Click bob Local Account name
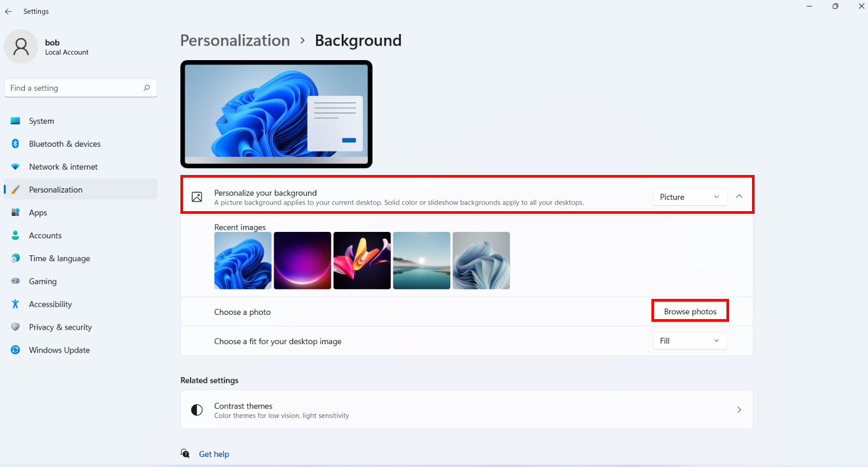The image size is (868, 467). coord(67,47)
